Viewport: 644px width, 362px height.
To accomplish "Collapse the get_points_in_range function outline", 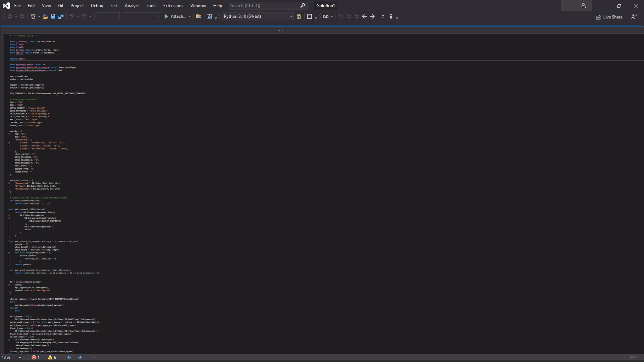I will tap(9, 241).
